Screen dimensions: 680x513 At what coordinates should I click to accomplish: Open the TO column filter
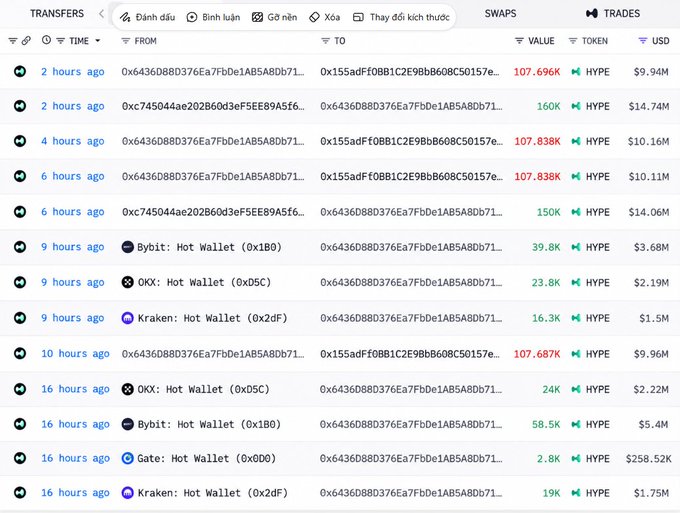[325, 41]
